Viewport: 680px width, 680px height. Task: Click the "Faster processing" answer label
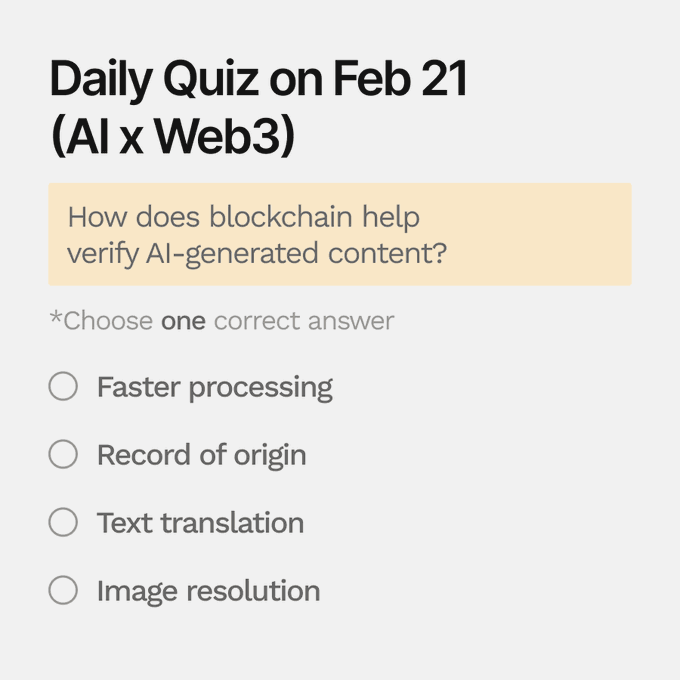click(x=214, y=387)
